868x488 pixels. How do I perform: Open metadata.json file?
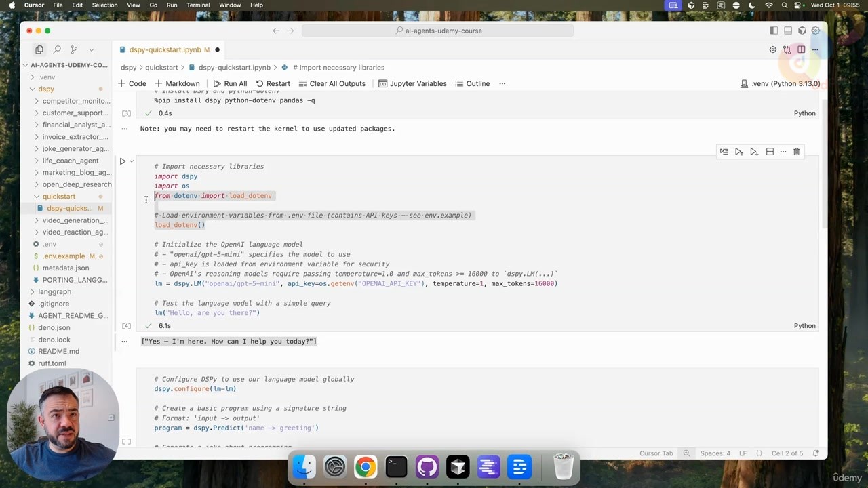[65, 268]
